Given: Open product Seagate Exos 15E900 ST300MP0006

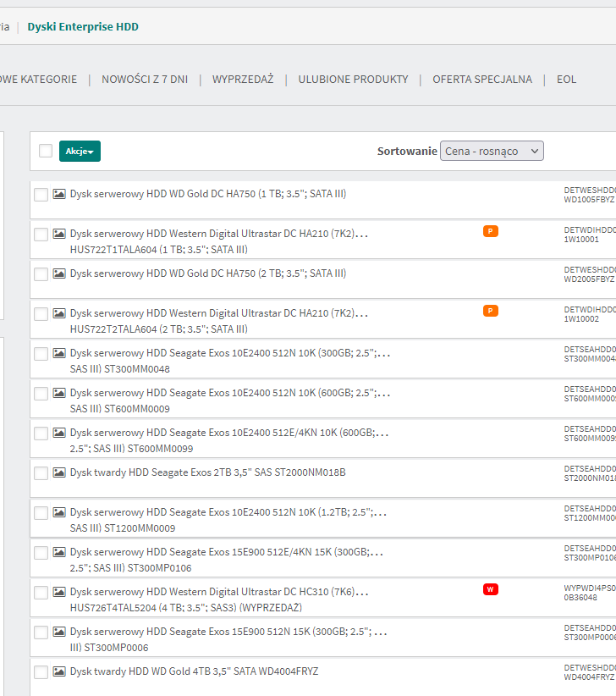Looking at the screenshot, I should click(x=228, y=639).
